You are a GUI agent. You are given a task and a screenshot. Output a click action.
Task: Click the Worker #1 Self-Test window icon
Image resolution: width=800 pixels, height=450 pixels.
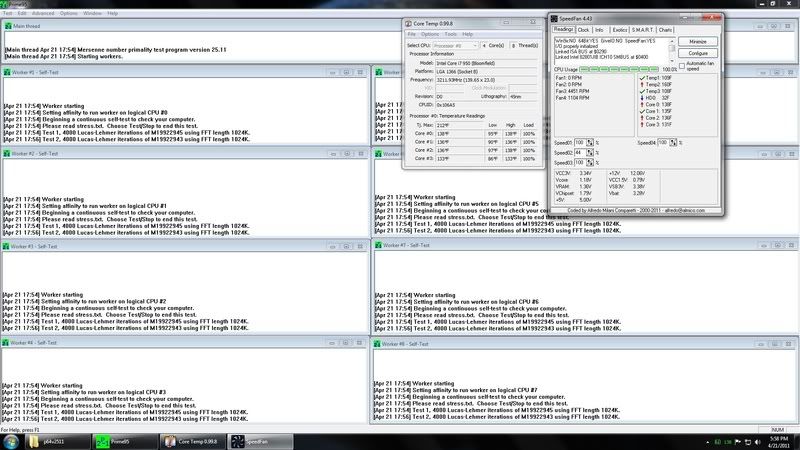coord(7,72)
